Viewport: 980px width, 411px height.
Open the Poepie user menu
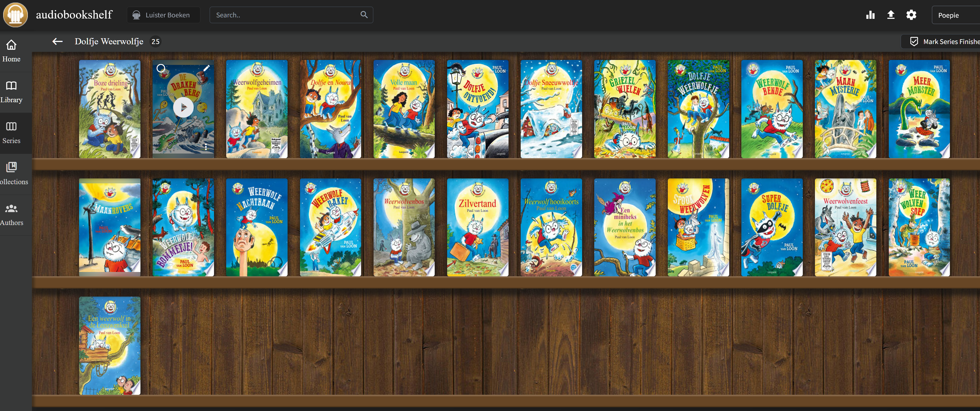click(956, 15)
